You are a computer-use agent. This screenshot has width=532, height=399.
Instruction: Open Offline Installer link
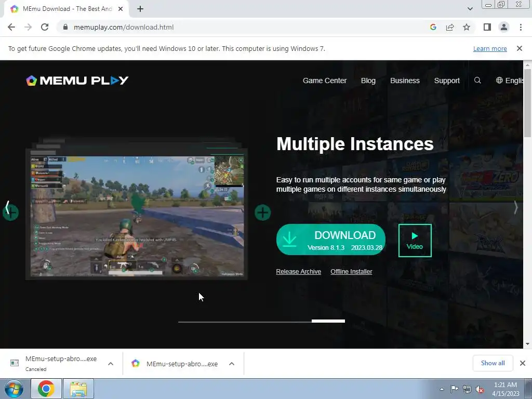(x=352, y=271)
